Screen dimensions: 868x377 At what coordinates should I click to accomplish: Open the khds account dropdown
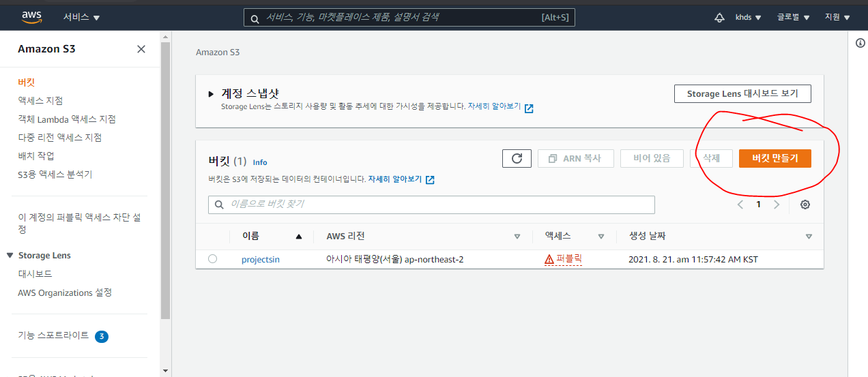pos(748,17)
